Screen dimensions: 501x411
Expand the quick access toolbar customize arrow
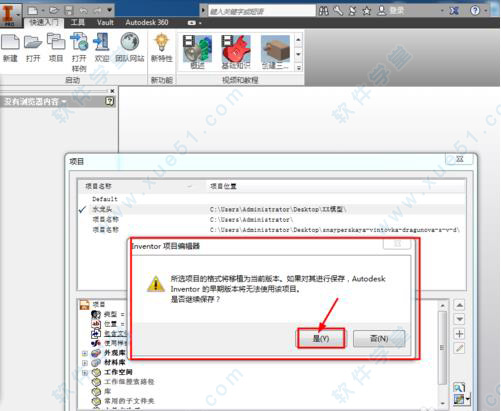[x=109, y=10]
